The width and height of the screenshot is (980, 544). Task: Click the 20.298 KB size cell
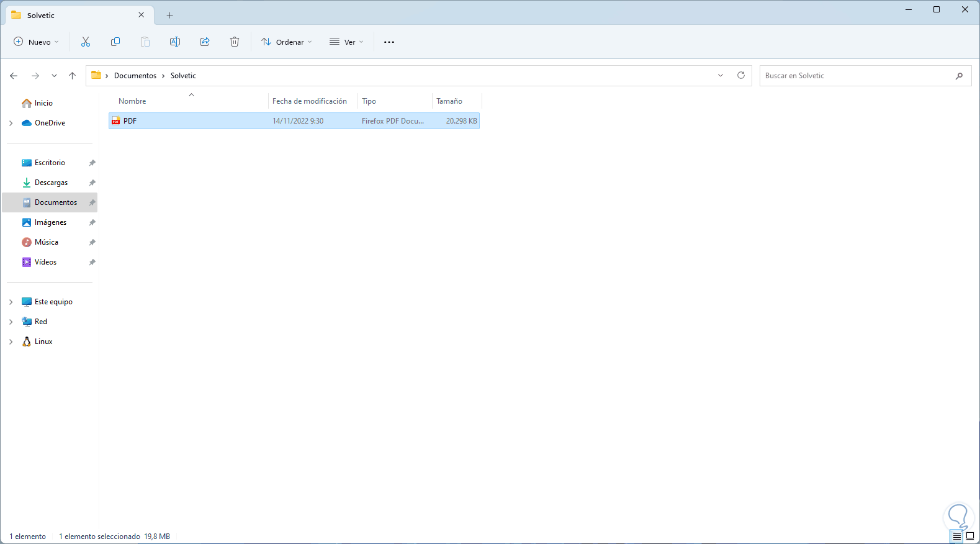tap(461, 121)
